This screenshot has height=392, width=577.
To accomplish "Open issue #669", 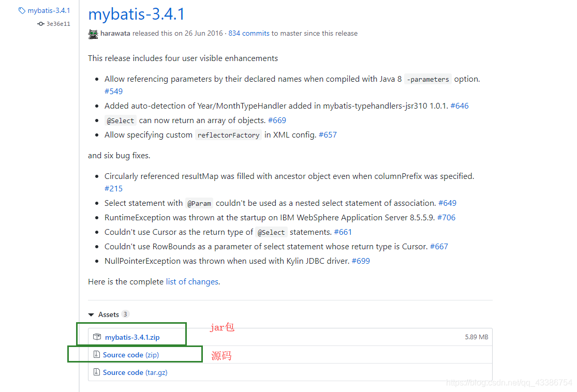I will 277,120.
